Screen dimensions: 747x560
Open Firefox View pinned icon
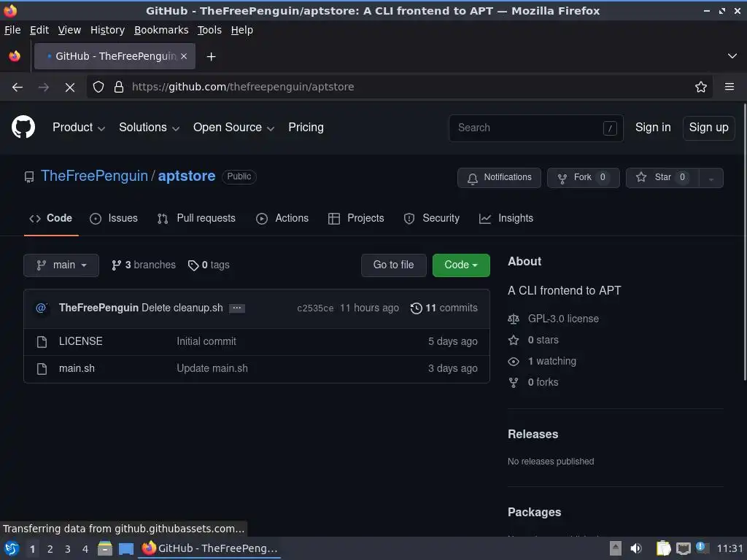[x=15, y=56]
